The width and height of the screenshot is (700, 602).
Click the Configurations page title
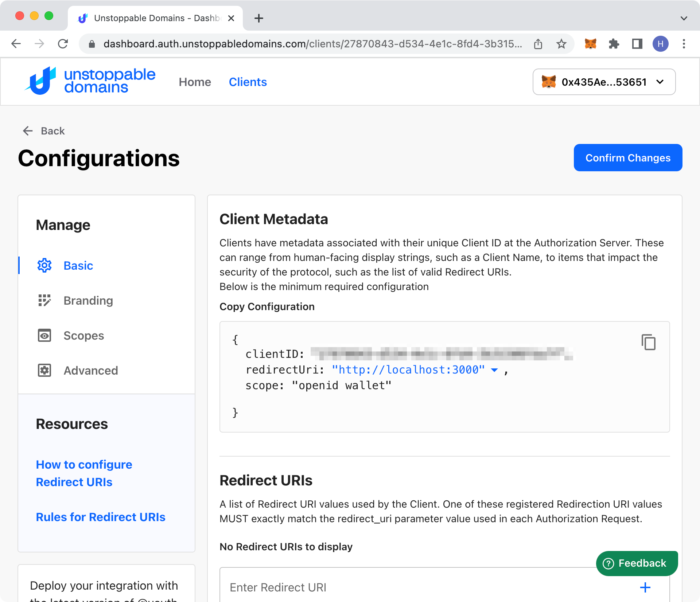click(98, 158)
